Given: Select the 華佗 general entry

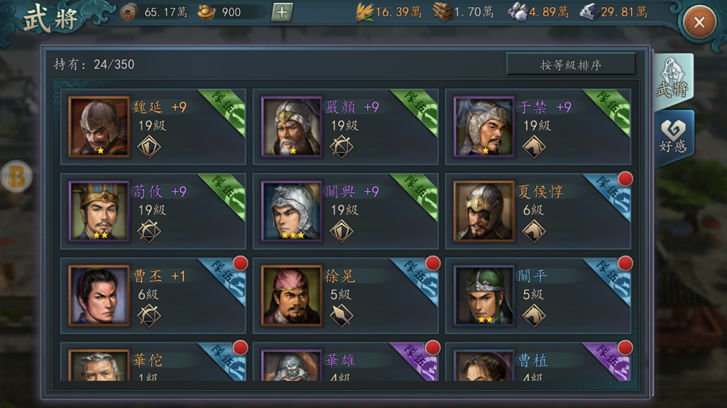Looking at the screenshot, I should tap(153, 362).
